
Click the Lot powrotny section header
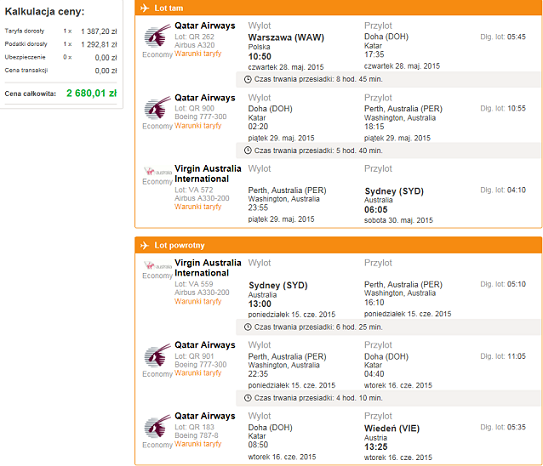tap(338, 245)
